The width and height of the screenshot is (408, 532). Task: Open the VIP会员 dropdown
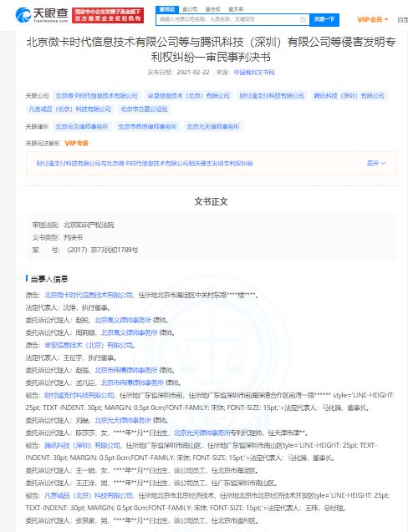372,20
